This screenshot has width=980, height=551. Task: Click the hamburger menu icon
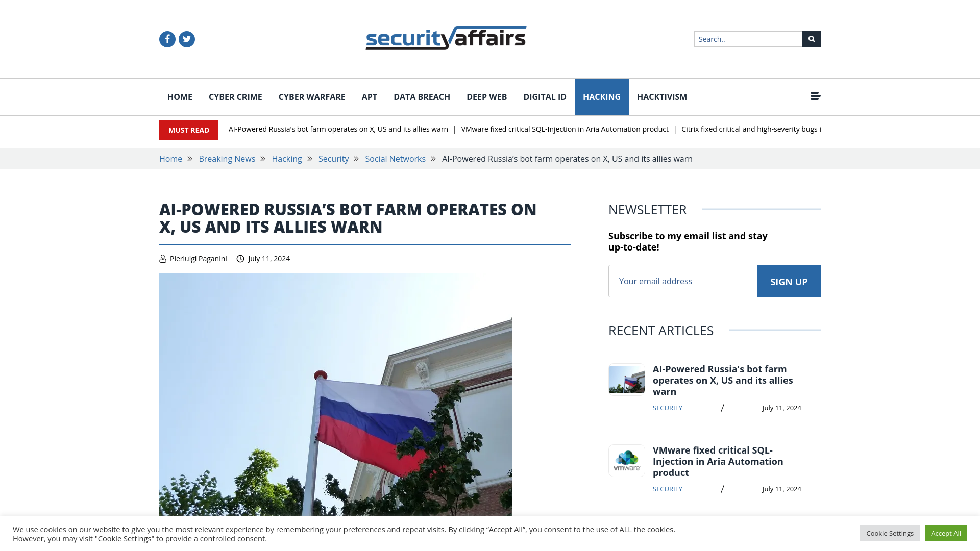point(815,96)
